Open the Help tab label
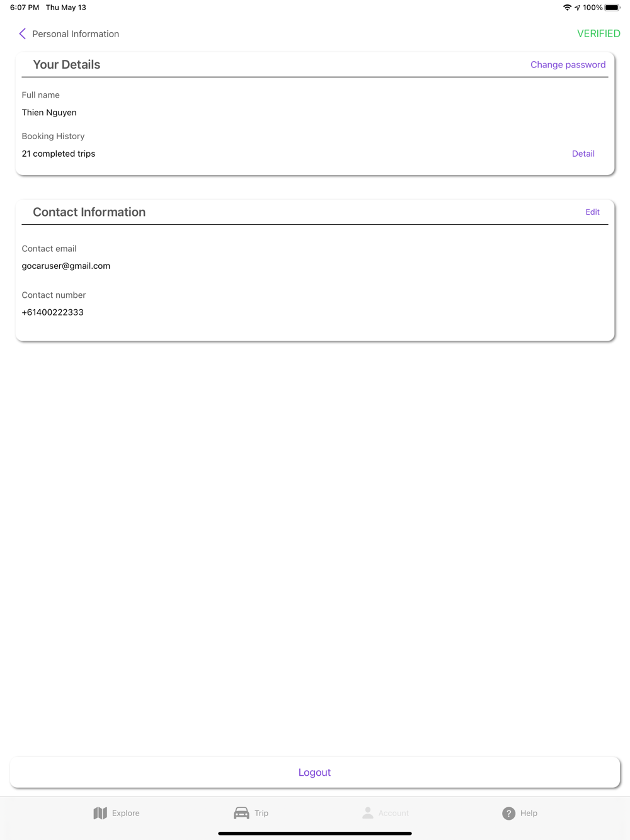The width and height of the screenshot is (630, 840). coord(529,814)
